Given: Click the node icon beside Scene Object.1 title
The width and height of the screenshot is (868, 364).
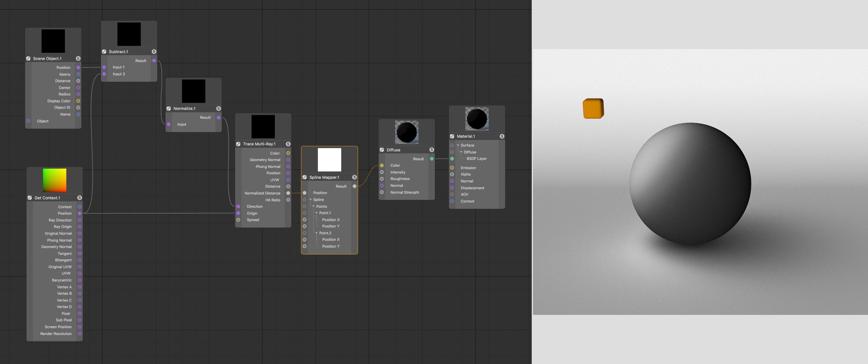Looking at the screenshot, I should click(x=28, y=58).
